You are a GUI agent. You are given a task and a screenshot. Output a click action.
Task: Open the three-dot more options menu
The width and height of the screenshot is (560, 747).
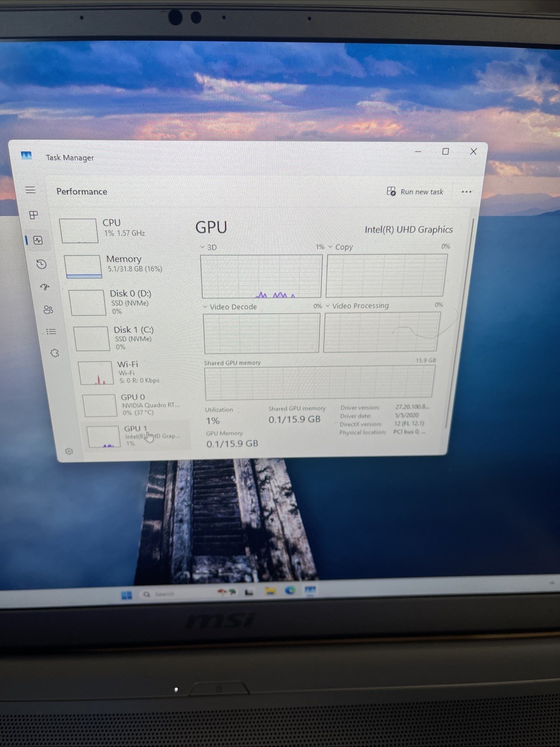click(466, 192)
